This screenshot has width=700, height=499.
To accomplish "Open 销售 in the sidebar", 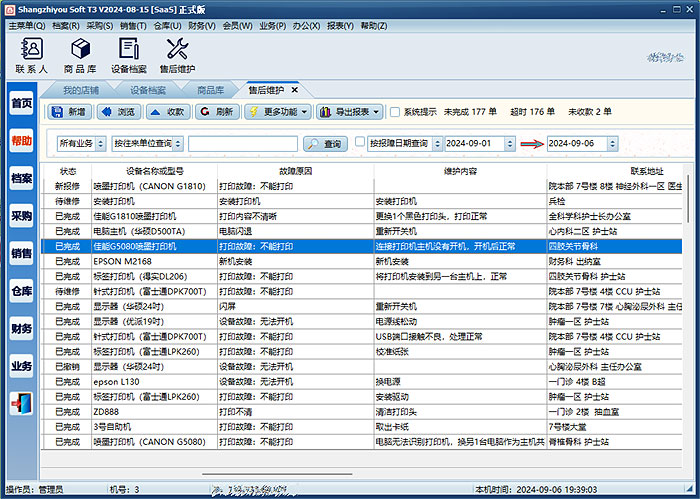I will click(21, 254).
